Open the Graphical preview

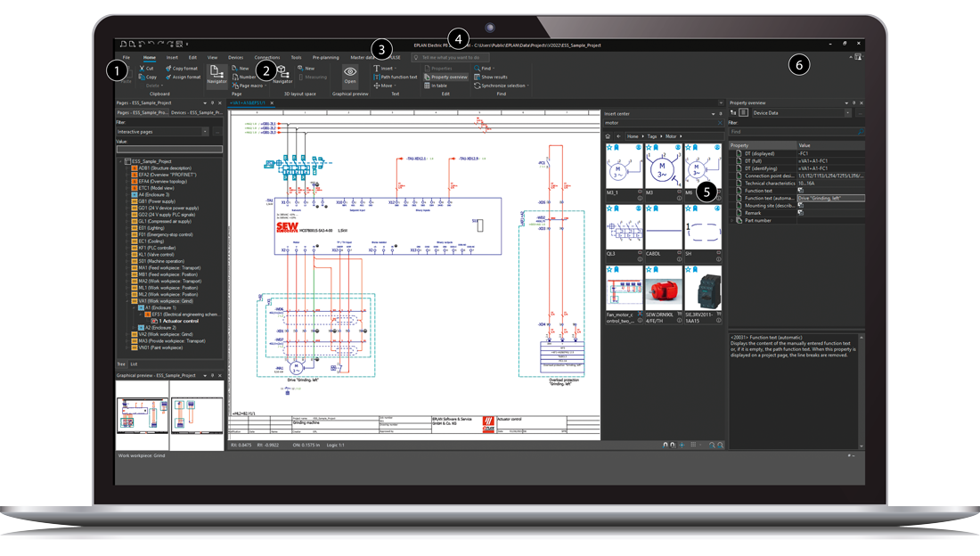click(x=350, y=75)
